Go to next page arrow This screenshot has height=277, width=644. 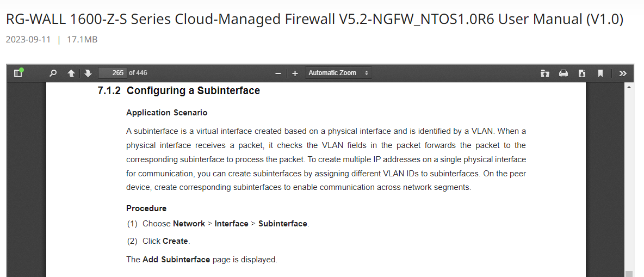pos(88,73)
